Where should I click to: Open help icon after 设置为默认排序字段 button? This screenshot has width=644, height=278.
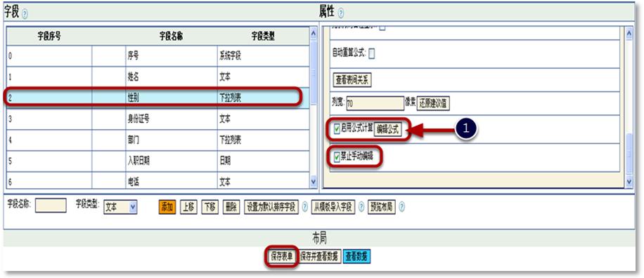click(x=304, y=207)
